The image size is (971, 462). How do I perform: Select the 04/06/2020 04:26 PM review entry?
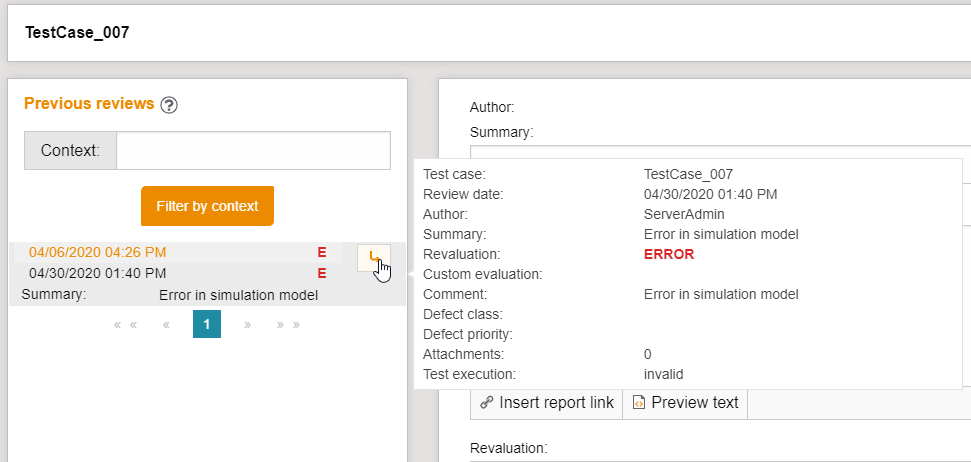(98, 253)
